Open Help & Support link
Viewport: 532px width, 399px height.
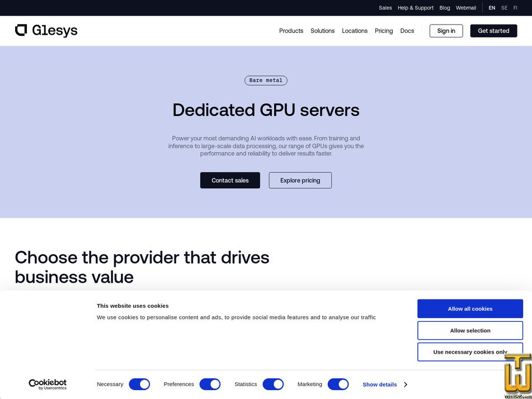tap(416, 8)
